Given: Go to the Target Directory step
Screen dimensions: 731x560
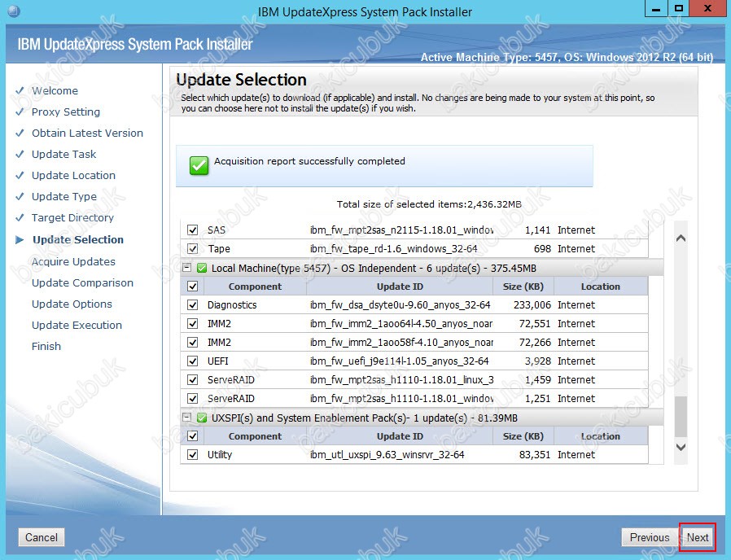Looking at the screenshot, I should [x=72, y=218].
